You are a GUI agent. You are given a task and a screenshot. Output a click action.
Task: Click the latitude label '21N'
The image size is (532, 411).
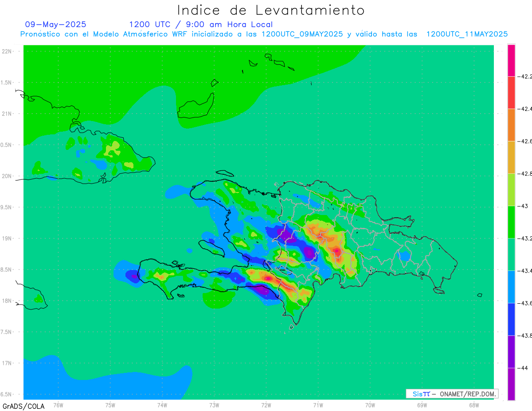point(7,114)
